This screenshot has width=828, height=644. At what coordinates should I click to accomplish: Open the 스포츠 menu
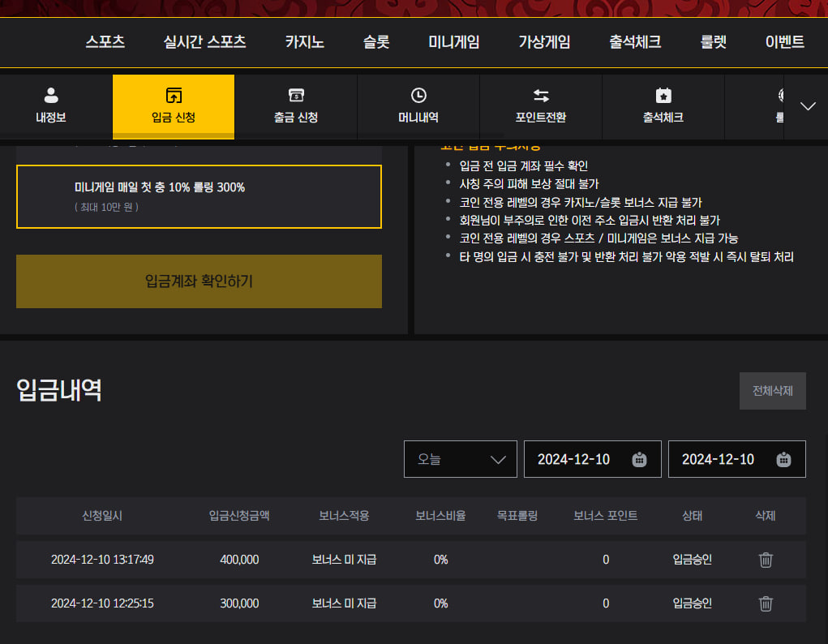[105, 42]
